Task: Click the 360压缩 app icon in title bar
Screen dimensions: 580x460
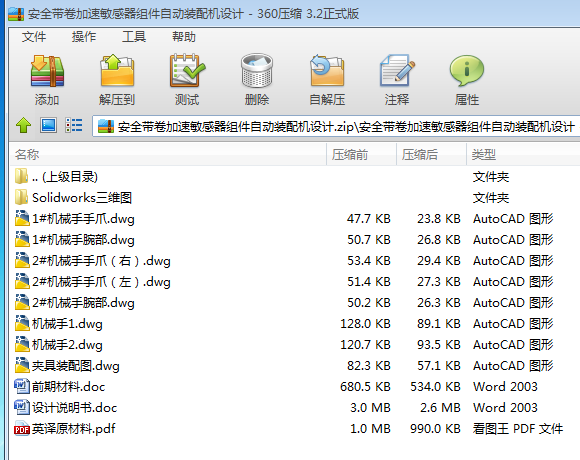Action: 16,14
